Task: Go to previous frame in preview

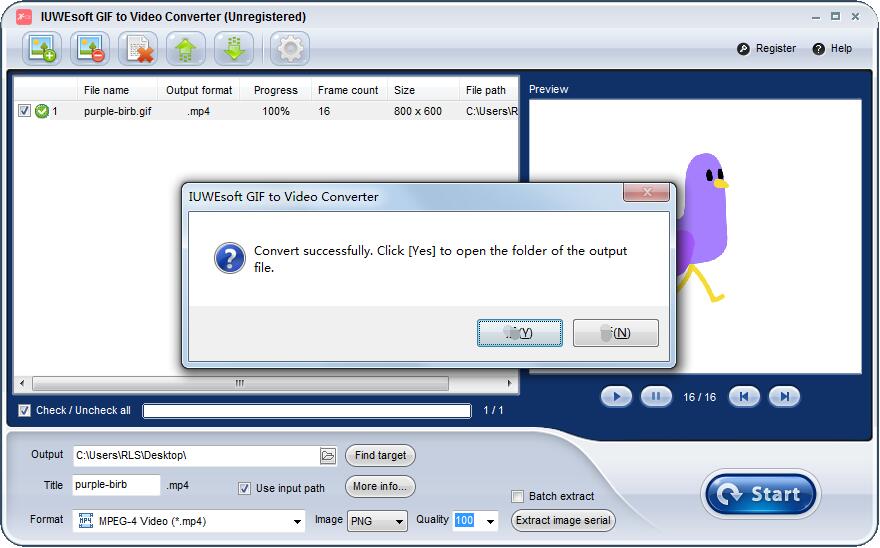Action: tap(744, 396)
